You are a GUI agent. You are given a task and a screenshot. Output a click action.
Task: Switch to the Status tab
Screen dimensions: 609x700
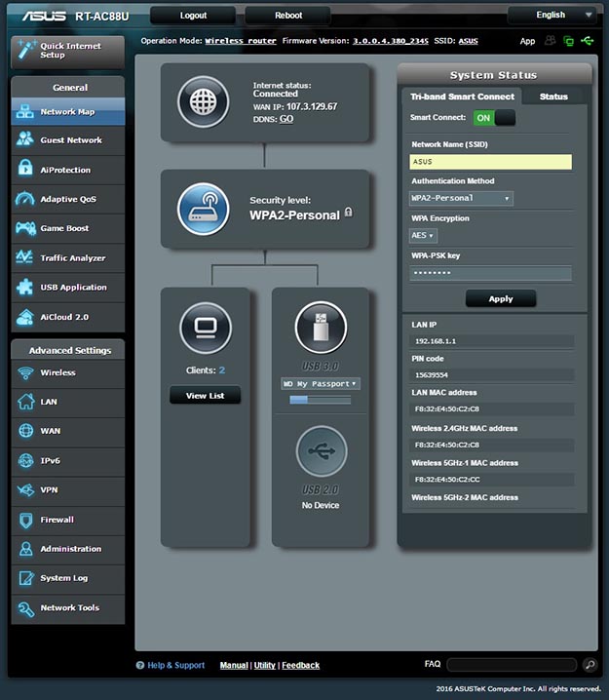[x=553, y=97]
